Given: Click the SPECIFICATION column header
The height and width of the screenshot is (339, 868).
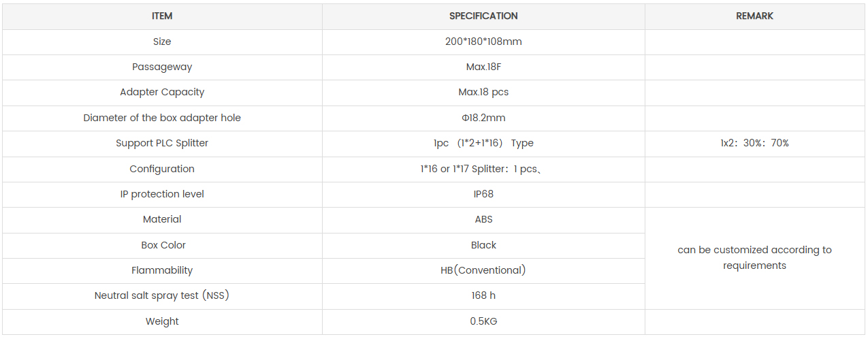Looking at the screenshot, I should 483,16.
